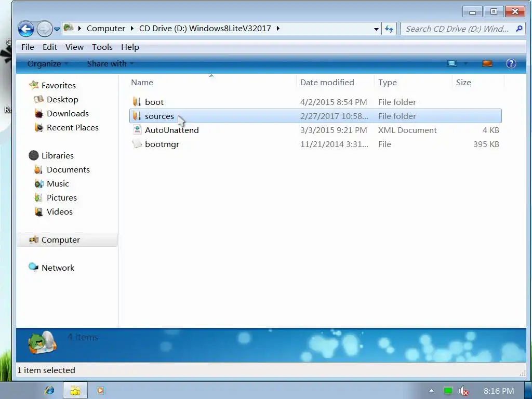Screen dimensions: 532x399
Task: Select the boot folder icon
Action: pyautogui.click(x=137, y=102)
